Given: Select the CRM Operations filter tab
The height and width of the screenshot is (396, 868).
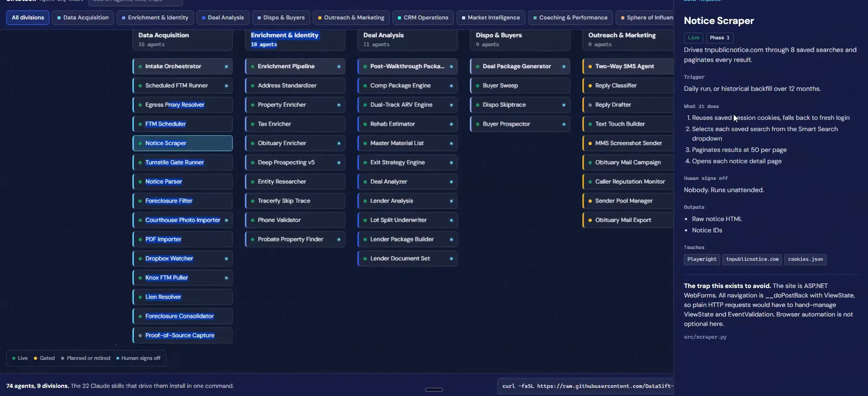Looking at the screenshot, I should click(423, 18).
